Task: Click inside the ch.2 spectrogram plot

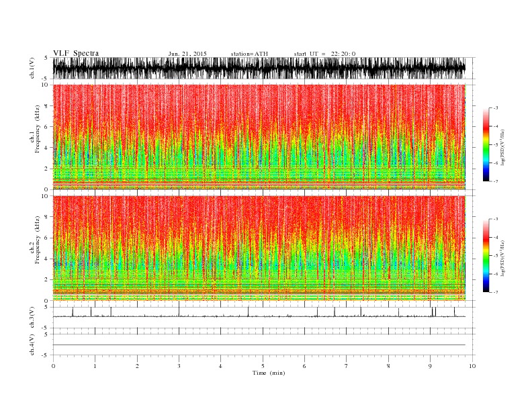Action: tap(259, 248)
